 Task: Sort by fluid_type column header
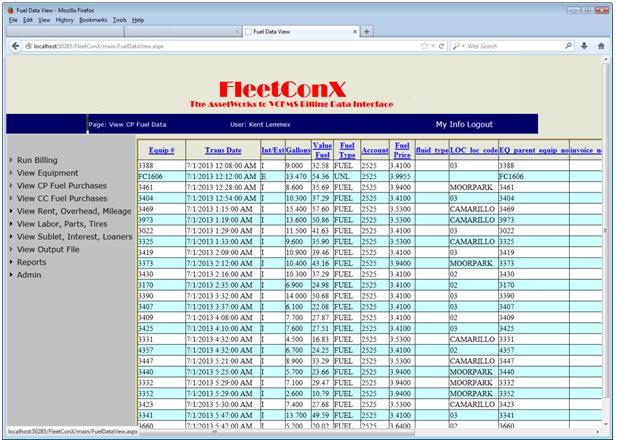432,151
